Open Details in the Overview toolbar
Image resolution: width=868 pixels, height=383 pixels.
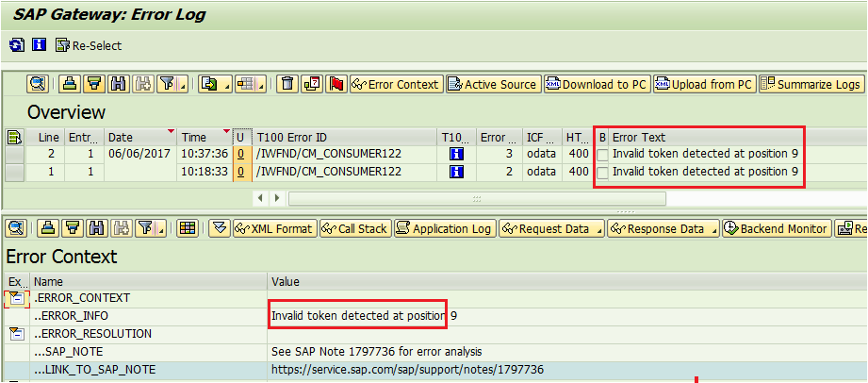(x=38, y=84)
